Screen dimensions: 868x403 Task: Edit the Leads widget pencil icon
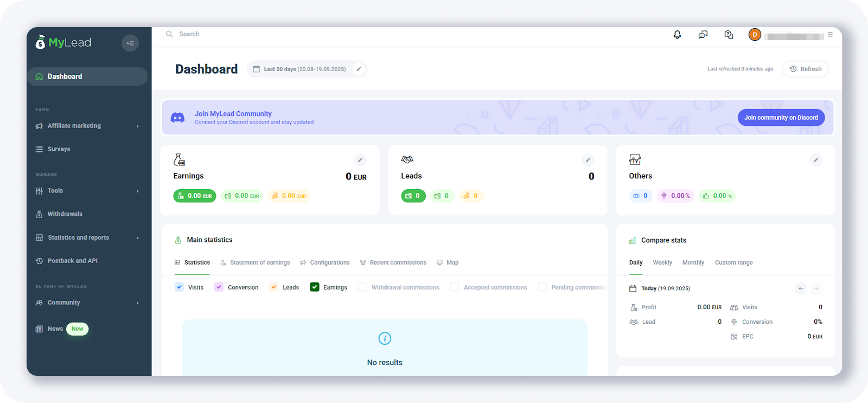tap(588, 160)
